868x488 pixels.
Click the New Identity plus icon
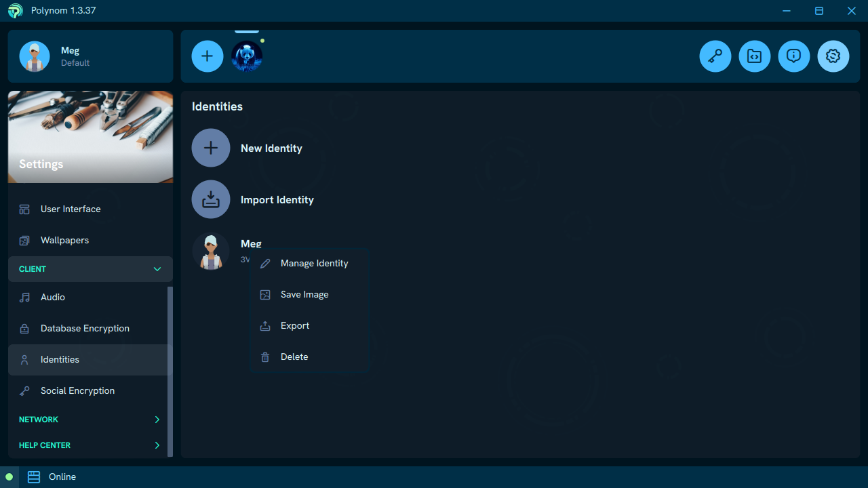[x=211, y=148]
